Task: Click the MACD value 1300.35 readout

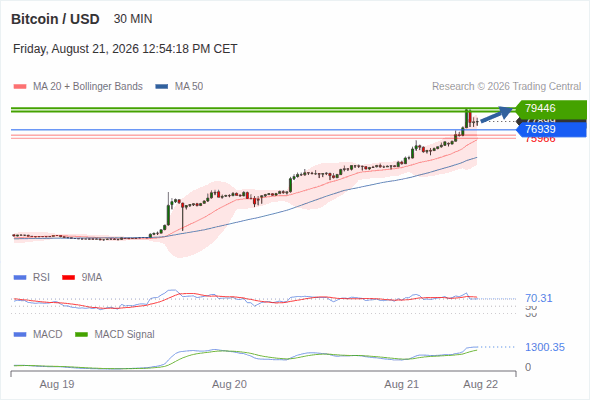Action: click(545, 347)
